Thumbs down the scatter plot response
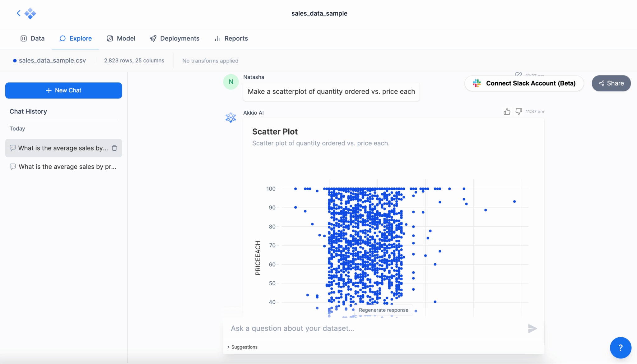The height and width of the screenshot is (364, 637). (x=518, y=112)
